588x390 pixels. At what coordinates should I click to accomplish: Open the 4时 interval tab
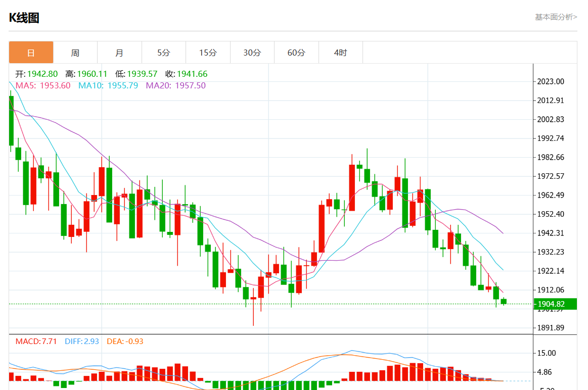point(341,53)
